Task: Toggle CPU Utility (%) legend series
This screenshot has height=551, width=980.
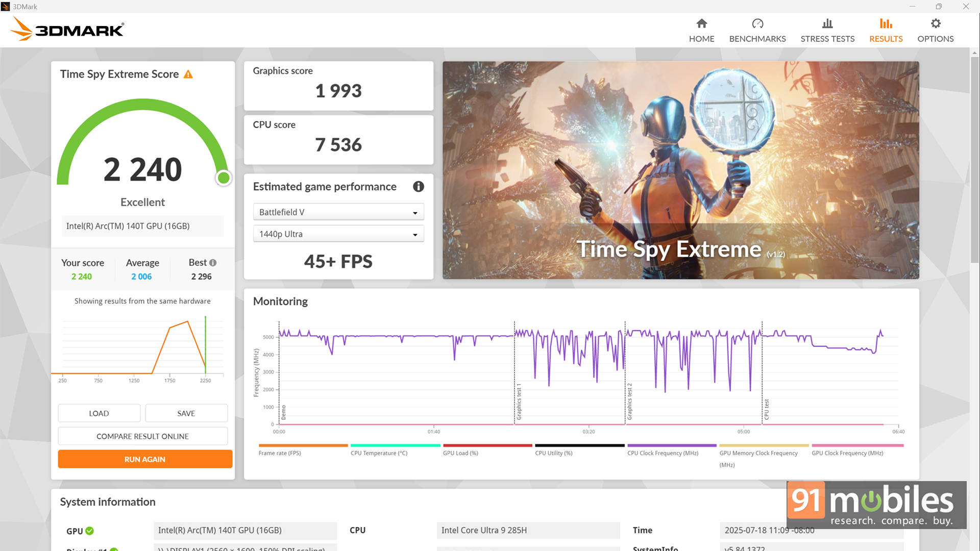Action: pyautogui.click(x=579, y=450)
